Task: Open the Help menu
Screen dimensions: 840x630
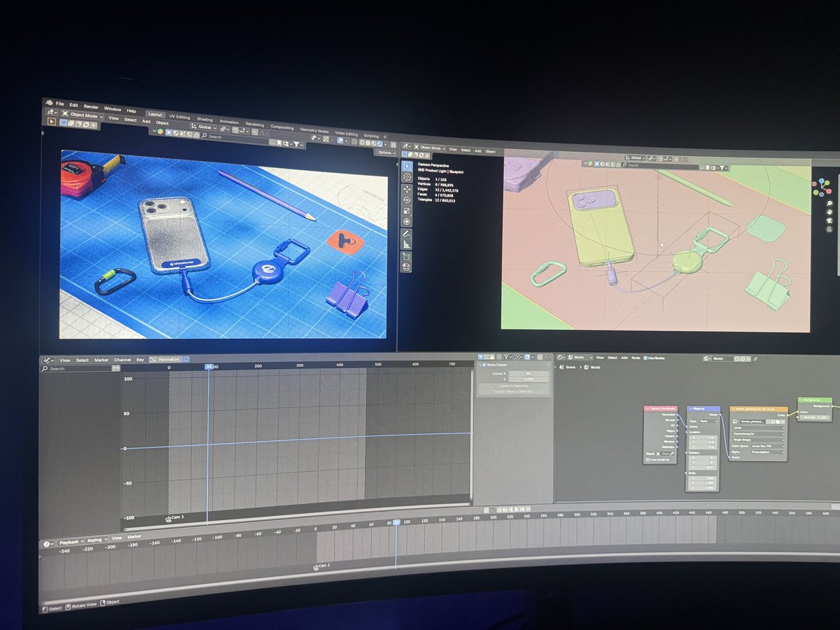Action: tap(131, 111)
